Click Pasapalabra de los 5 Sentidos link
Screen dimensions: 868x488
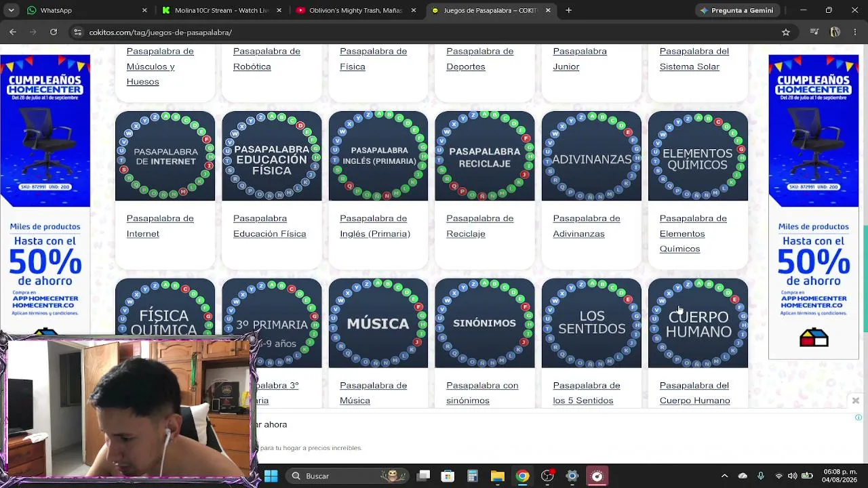587,393
